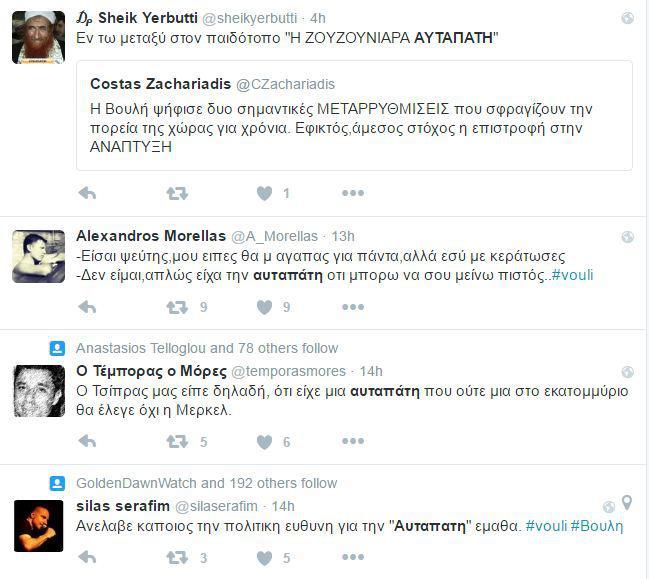Open more options on Sheik Yerbutti's tweet

click(x=353, y=193)
